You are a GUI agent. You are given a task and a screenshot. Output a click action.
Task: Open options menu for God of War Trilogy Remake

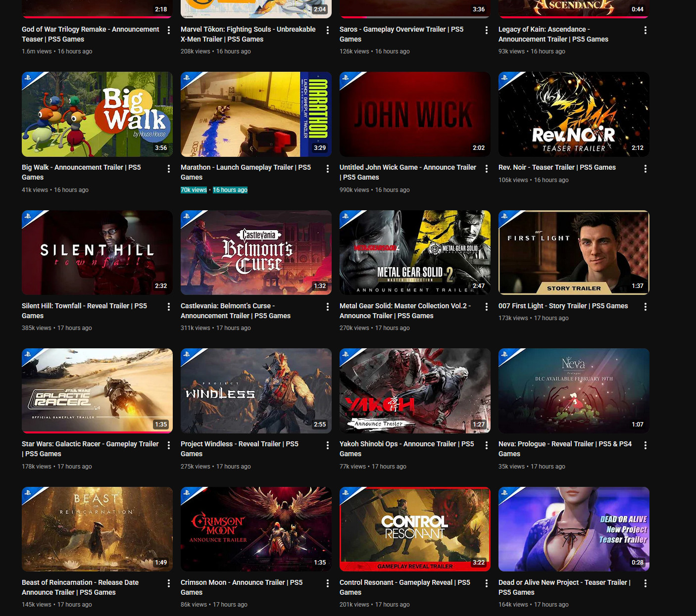pos(169,30)
